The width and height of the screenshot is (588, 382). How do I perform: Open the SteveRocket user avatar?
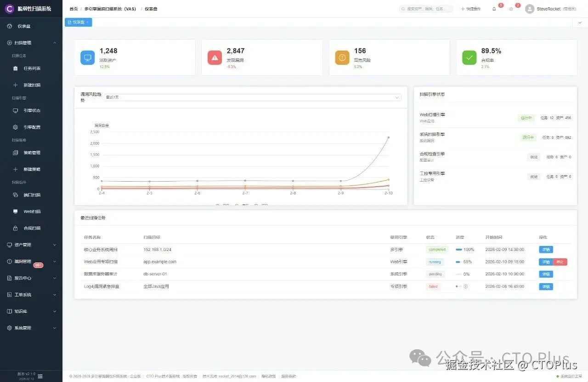(x=530, y=9)
